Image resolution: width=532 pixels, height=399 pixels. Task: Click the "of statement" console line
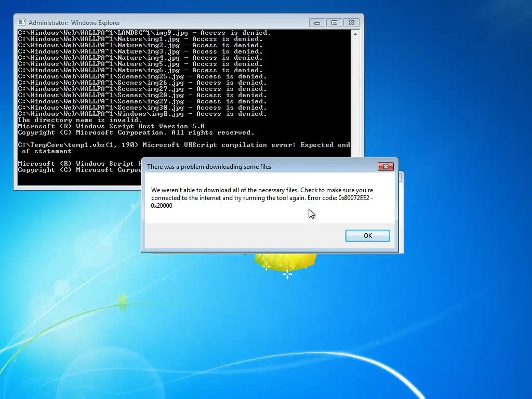coord(47,151)
